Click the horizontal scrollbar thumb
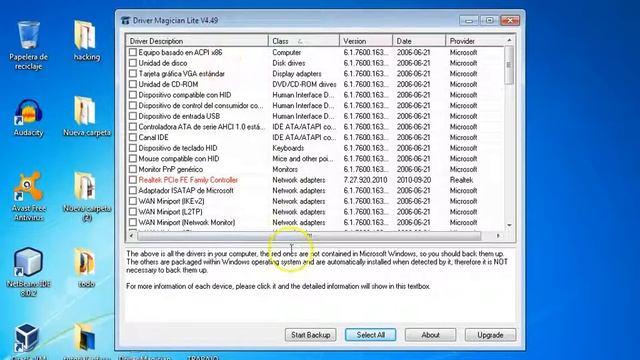 click(x=309, y=236)
